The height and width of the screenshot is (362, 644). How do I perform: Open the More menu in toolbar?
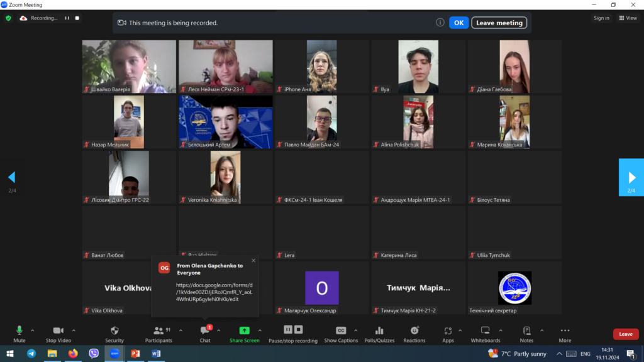tap(565, 331)
